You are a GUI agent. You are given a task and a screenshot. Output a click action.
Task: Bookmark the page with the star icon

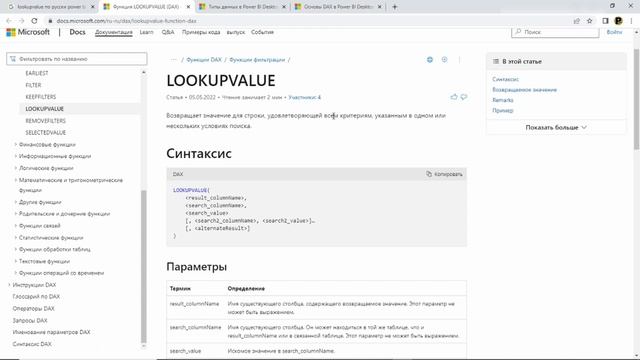click(589, 21)
